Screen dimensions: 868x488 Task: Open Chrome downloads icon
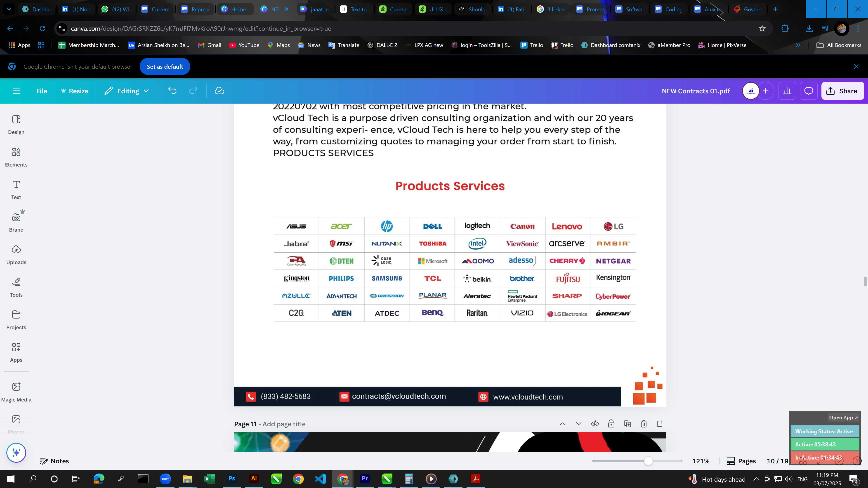(809, 29)
